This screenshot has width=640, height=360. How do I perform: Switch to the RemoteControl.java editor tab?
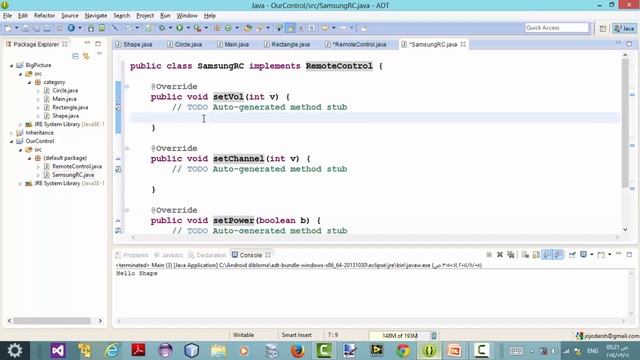(x=356, y=44)
